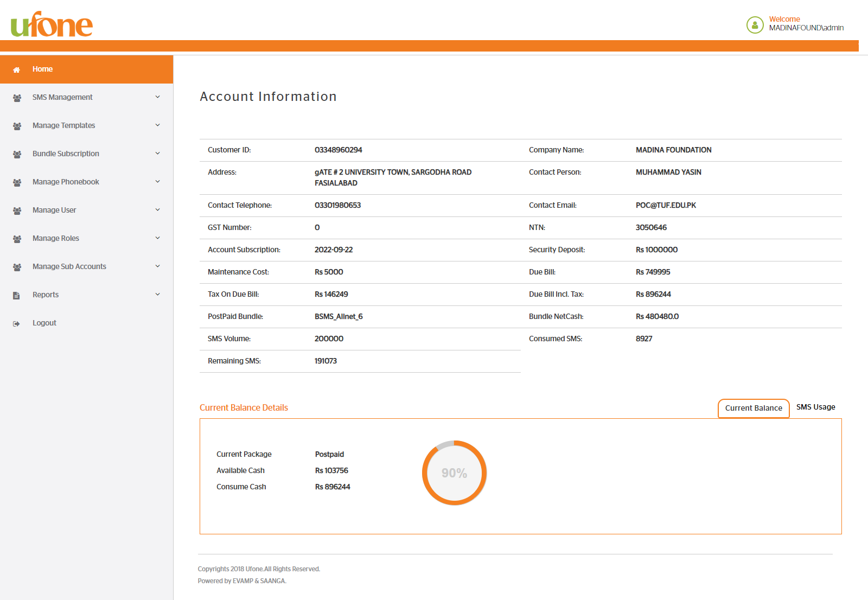868x600 pixels.
Task: Click the Manage User group icon
Action: coord(17,210)
